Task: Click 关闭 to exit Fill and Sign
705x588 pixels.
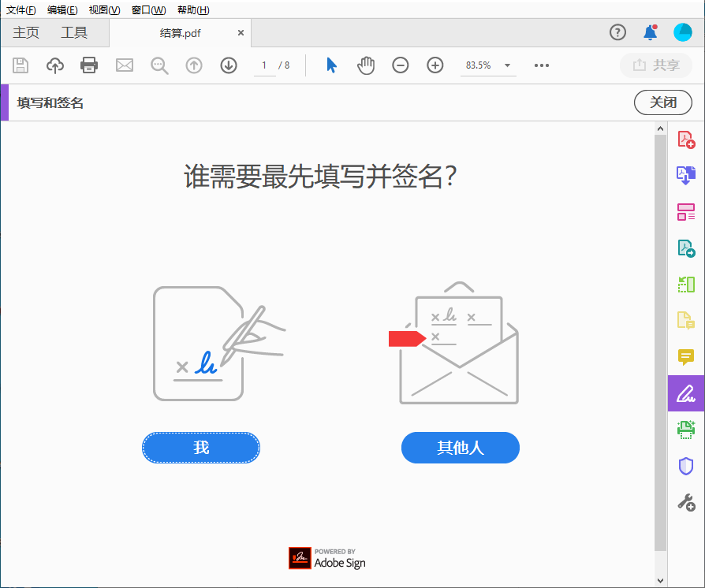Action: 662,102
